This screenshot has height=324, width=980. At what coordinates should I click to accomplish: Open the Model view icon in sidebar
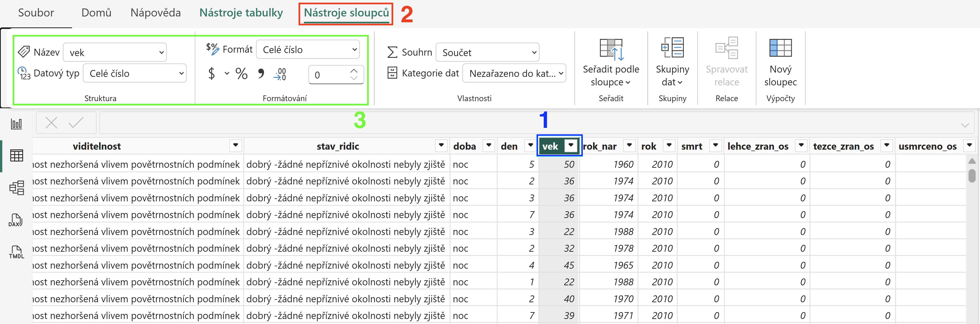click(x=16, y=188)
